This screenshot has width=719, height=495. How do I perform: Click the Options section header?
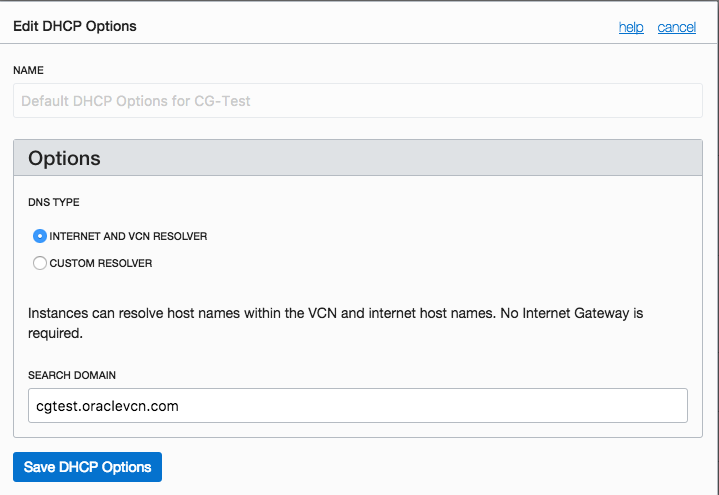(x=64, y=158)
